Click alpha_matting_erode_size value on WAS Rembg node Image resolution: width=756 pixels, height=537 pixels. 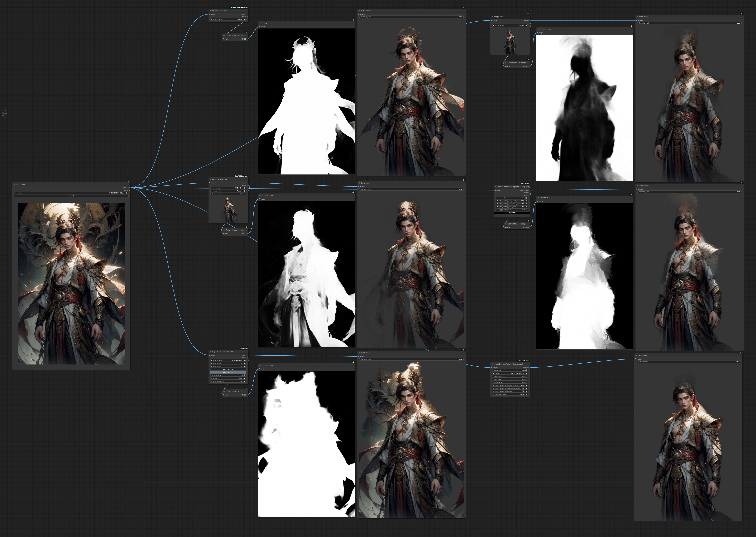pos(523,391)
